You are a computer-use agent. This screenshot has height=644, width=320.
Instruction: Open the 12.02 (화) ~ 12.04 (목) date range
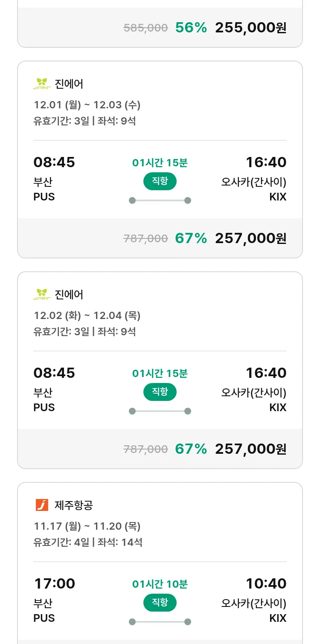click(87, 316)
